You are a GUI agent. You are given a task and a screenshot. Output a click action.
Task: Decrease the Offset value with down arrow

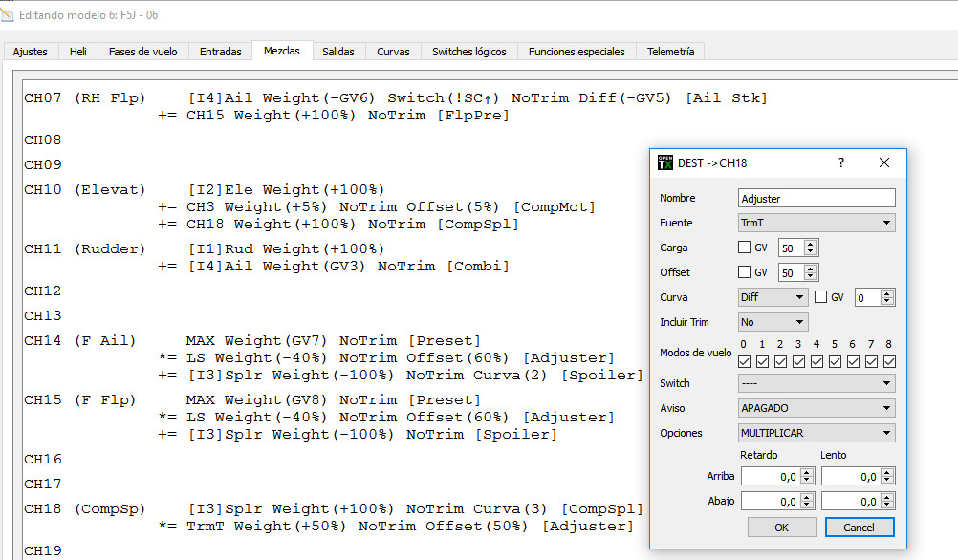tap(812, 277)
